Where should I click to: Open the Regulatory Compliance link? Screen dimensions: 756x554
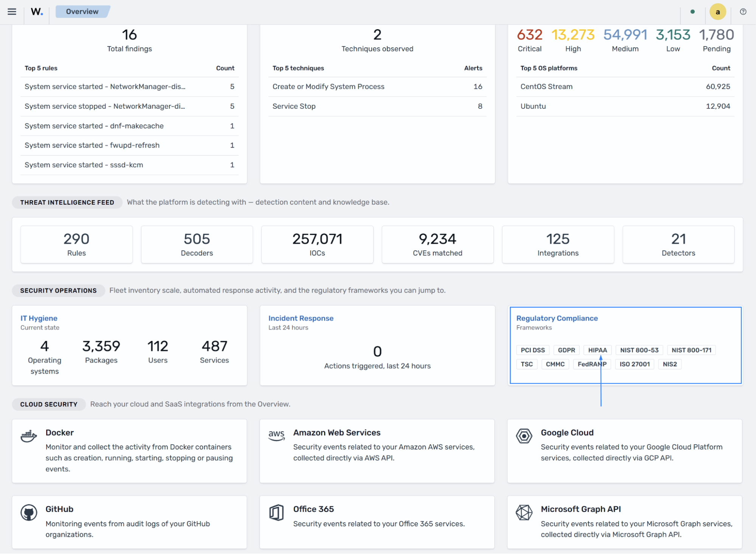click(x=557, y=318)
